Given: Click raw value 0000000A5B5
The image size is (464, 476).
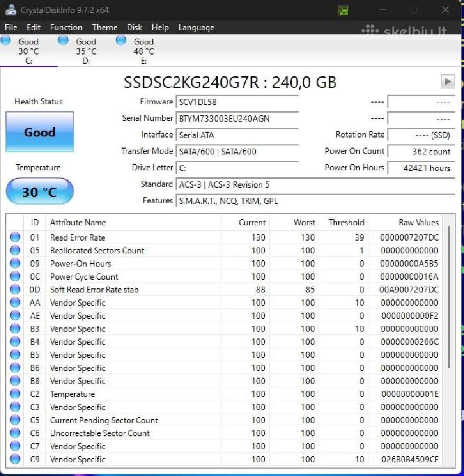Looking at the screenshot, I should 410,263.
